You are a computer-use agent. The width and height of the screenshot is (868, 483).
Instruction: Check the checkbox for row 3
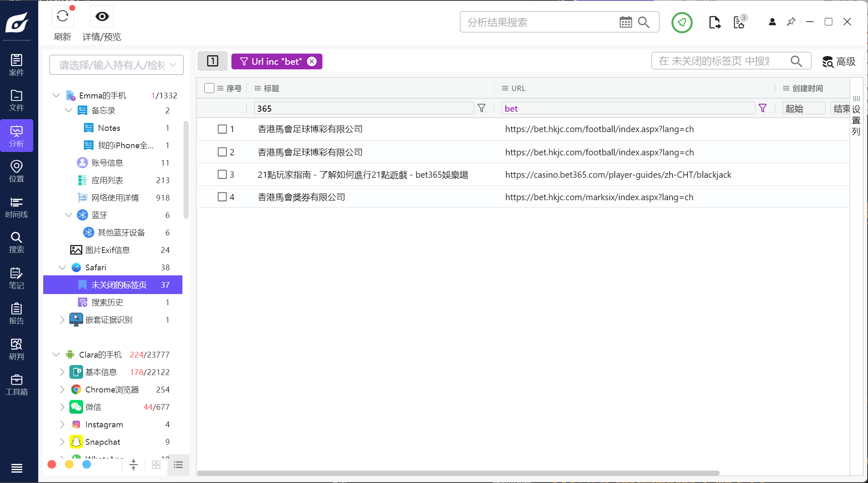(222, 174)
